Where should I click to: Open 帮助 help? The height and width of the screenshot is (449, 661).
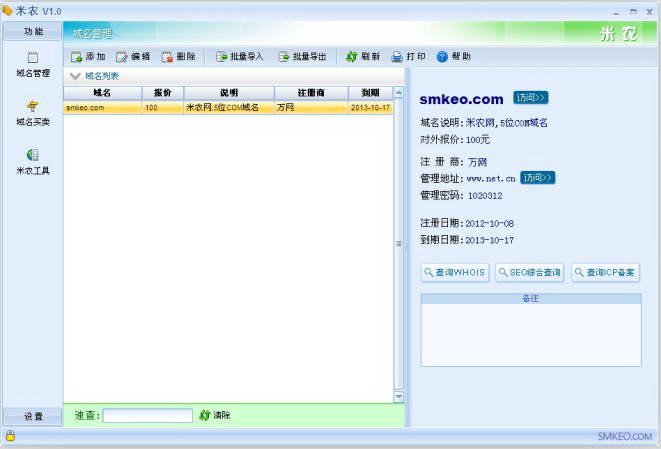tap(453, 56)
